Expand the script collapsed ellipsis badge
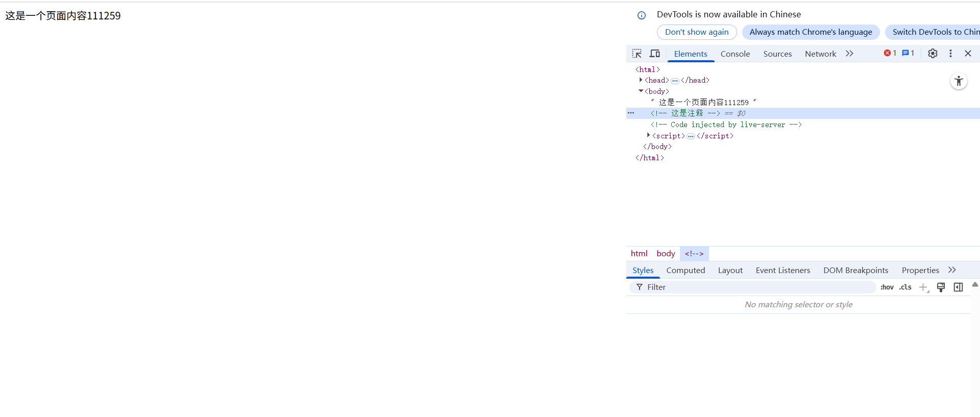The image size is (980, 417). pos(691,136)
